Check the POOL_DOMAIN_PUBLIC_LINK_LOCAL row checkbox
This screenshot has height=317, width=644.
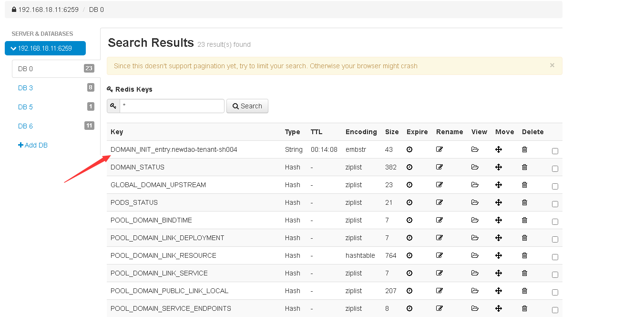tap(555, 292)
